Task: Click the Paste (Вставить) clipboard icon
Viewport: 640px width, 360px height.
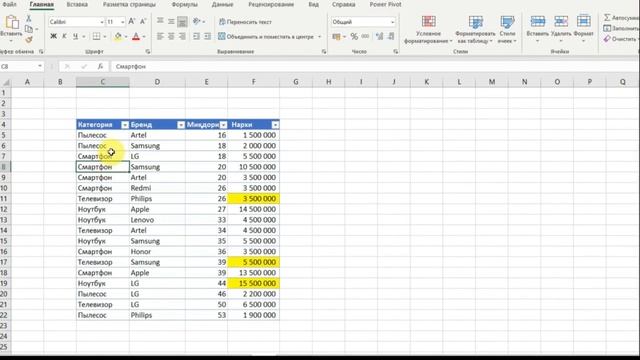Action: point(11,22)
